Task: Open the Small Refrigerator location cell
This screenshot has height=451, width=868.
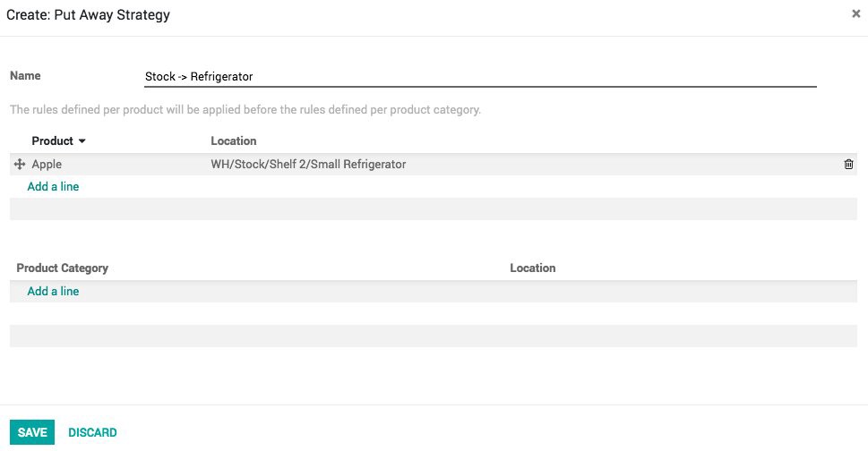Action: click(x=308, y=165)
